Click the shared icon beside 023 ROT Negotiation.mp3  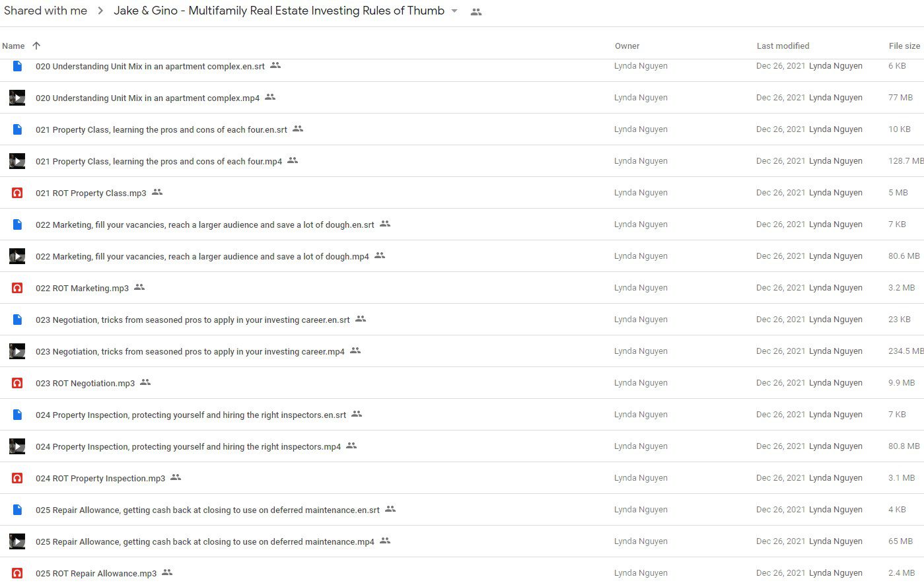(x=145, y=382)
